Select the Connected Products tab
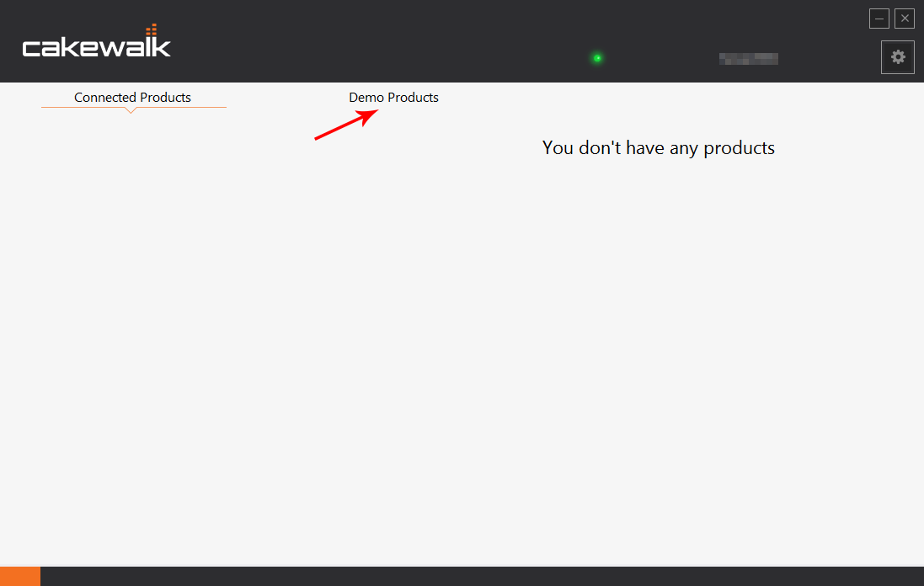Screen dimensions: 924x586 132,98
